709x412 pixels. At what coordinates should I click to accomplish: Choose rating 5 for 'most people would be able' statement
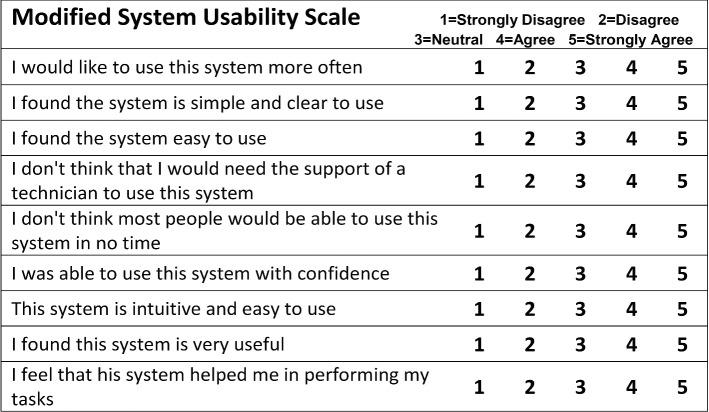(x=682, y=231)
